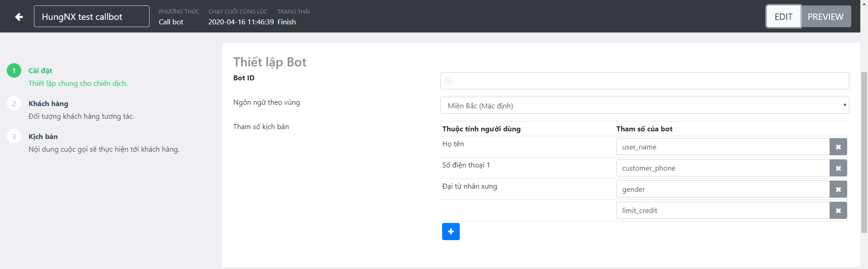This screenshot has width=868, height=269.
Task: Open the Khách hàng step
Action: [48, 103]
